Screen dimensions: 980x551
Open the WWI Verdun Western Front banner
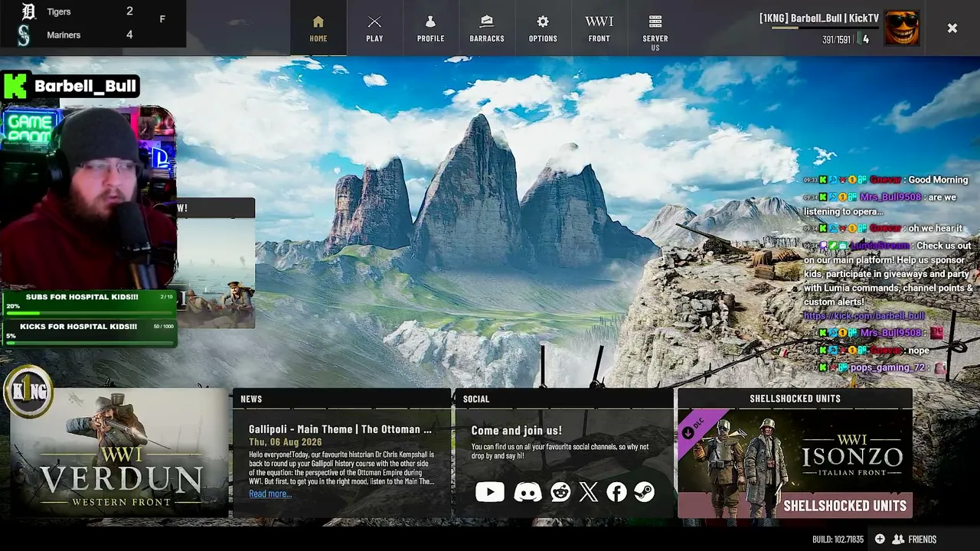[119, 452]
